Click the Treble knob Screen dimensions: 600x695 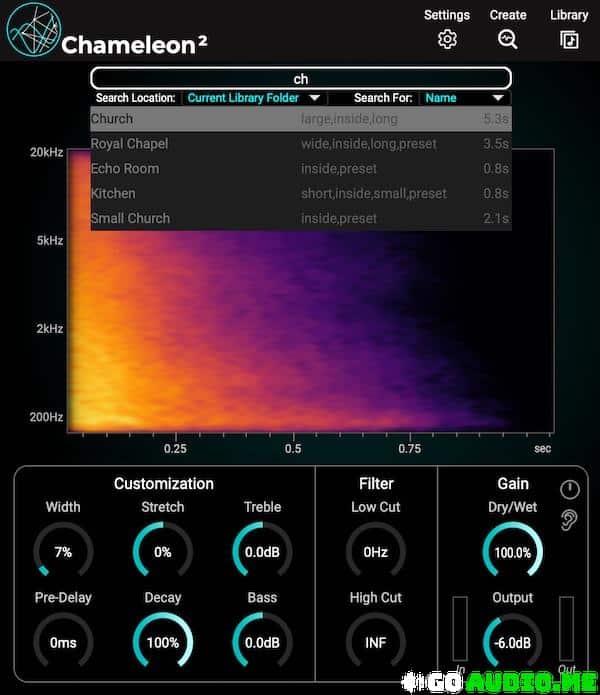point(262,551)
